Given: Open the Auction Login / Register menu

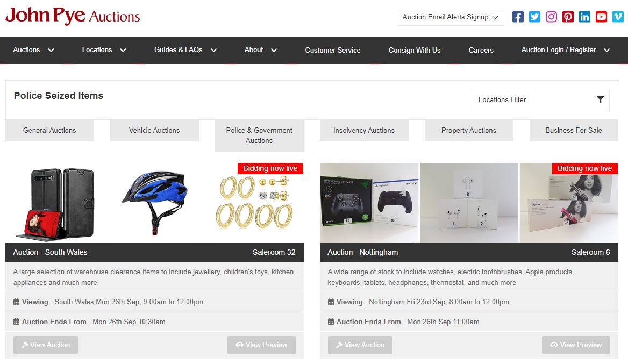Looking at the screenshot, I should click(x=566, y=50).
